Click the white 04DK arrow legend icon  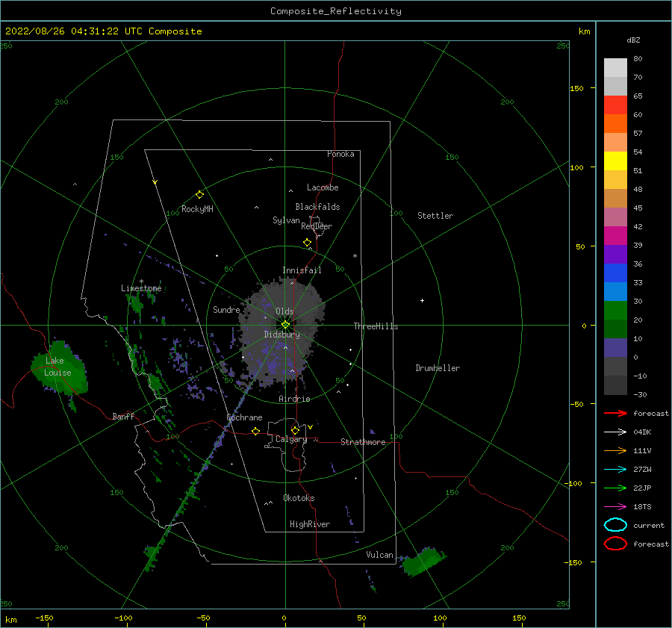(x=615, y=432)
